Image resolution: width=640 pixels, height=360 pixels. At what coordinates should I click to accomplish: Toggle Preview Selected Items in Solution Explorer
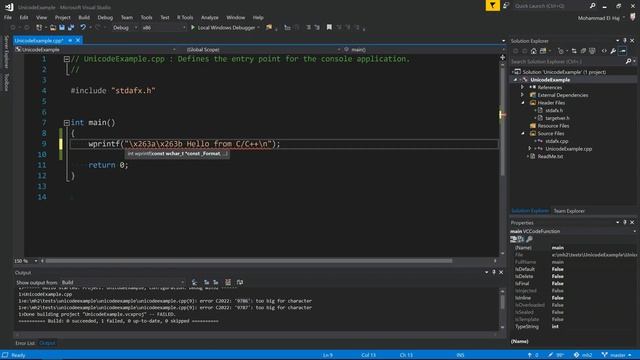pyautogui.click(x=622, y=51)
